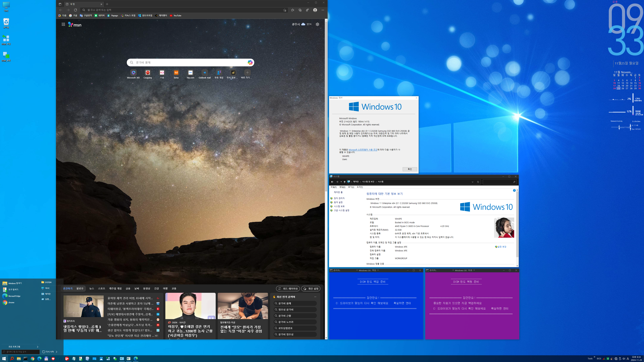Click 확인 button in Windows 정보 dialog

(410, 169)
